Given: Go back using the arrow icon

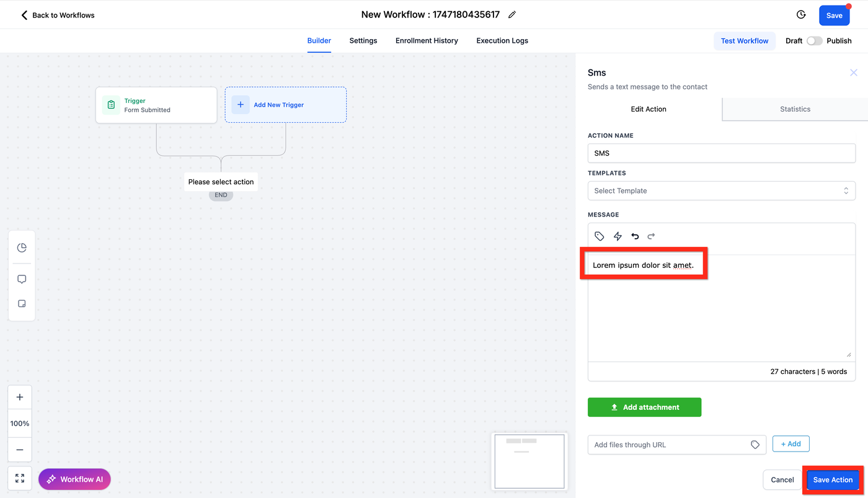Looking at the screenshot, I should click(x=24, y=15).
